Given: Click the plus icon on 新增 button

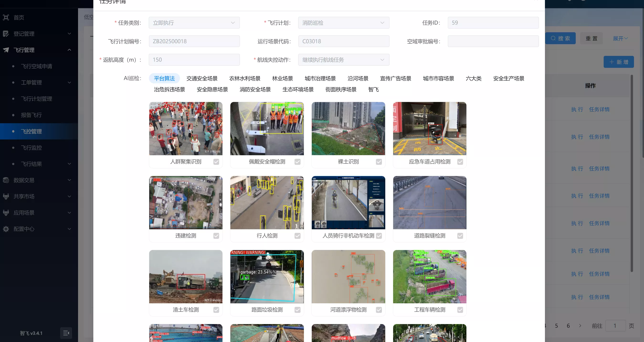Looking at the screenshot, I should pos(612,62).
